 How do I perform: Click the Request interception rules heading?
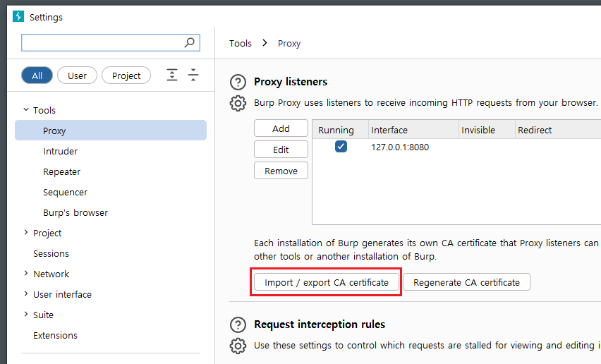tap(320, 324)
